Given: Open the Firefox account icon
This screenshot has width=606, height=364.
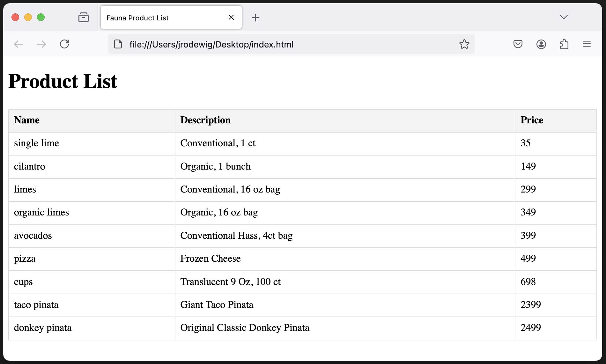Looking at the screenshot, I should [x=541, y=44].
